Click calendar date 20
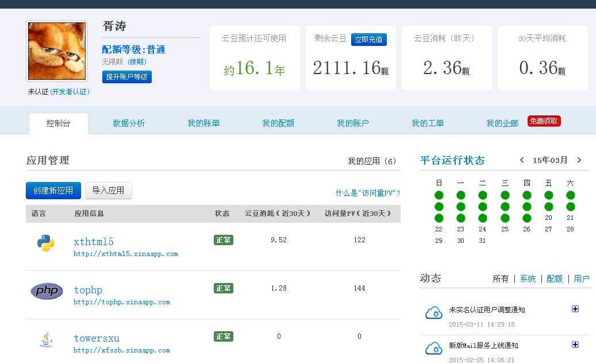 tap(548, 218)
